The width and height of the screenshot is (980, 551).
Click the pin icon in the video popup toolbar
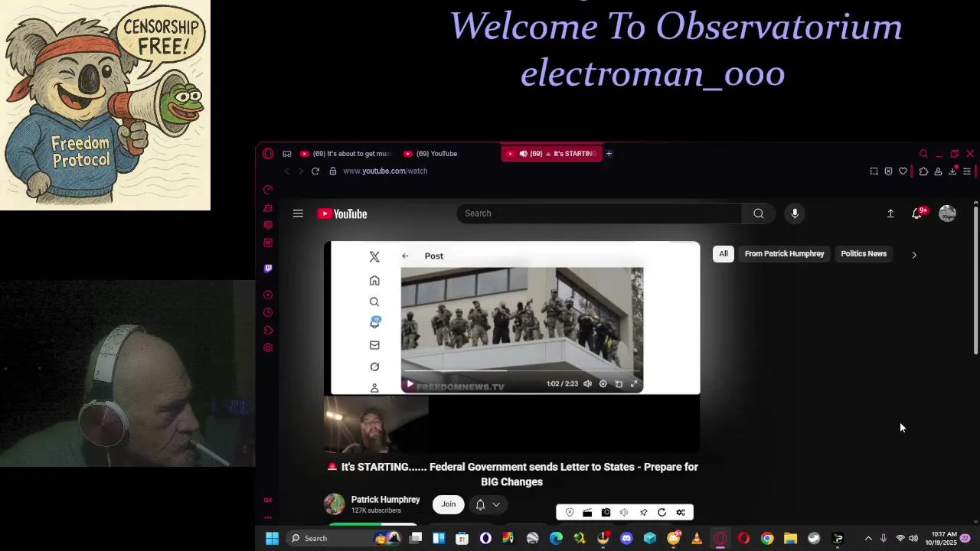tap(643, 513)
